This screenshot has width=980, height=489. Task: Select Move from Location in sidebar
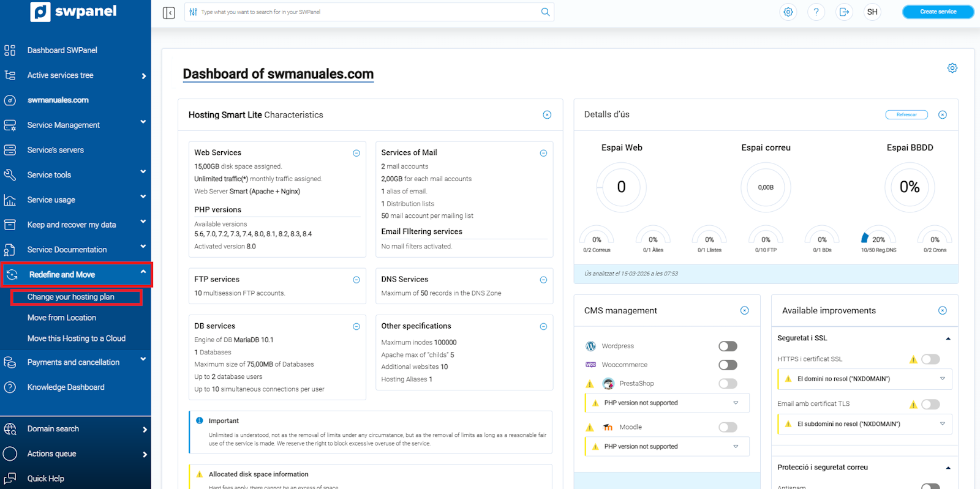62,318
